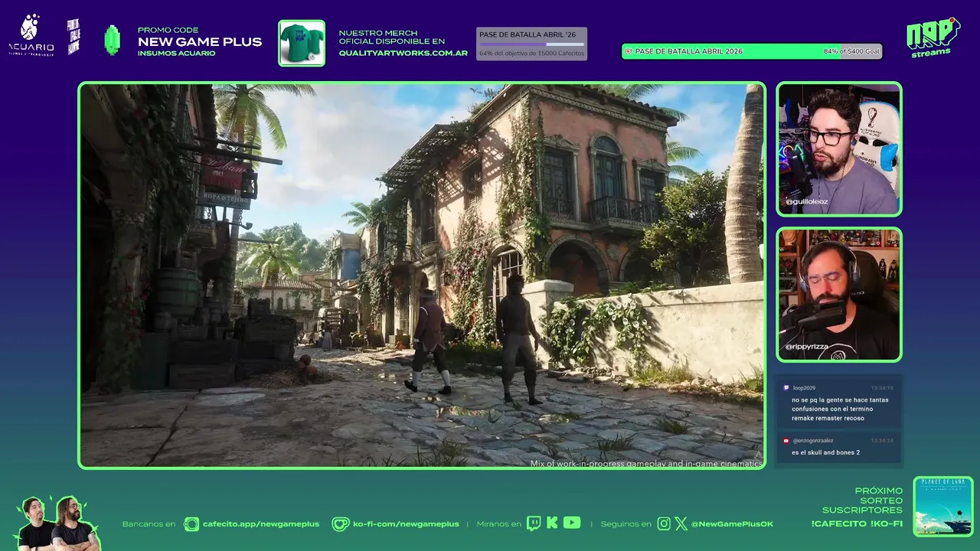Click the vertical logo beside Acuario
Image resolution: width=980 pixels, height=551 pixels.
click(x=74, y=37)
